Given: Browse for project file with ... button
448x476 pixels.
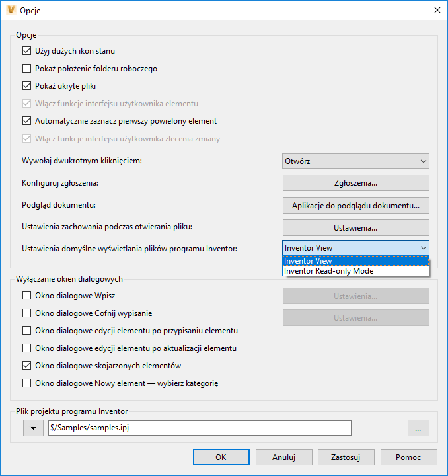Looking at the screenshot, I should click(418, 428).
